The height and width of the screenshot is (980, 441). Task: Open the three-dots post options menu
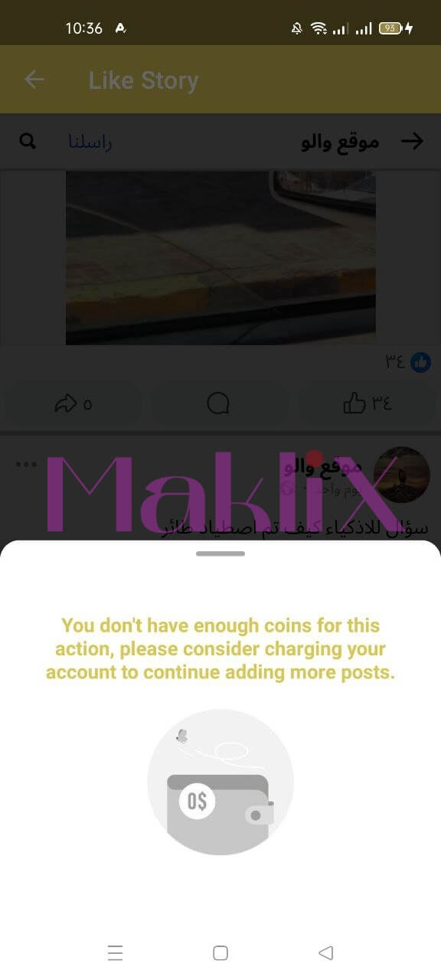coord(26,465)
